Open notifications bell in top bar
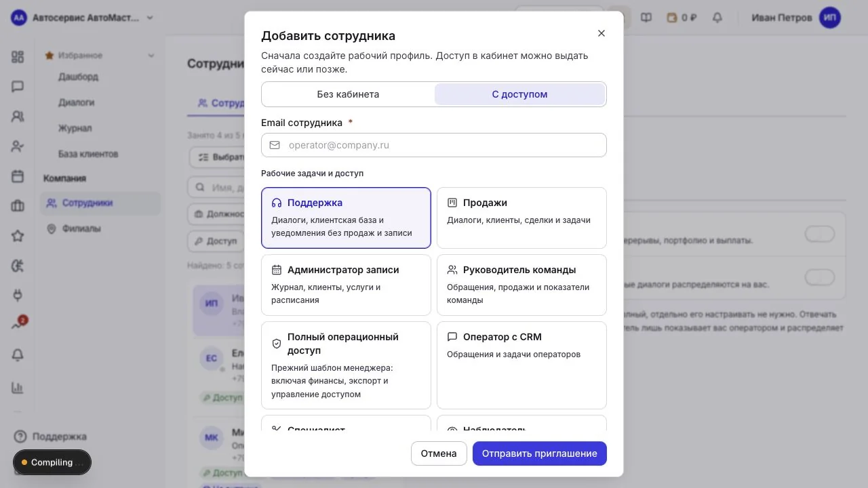Screen dimensions: 868x488 (x=717, y=18)
